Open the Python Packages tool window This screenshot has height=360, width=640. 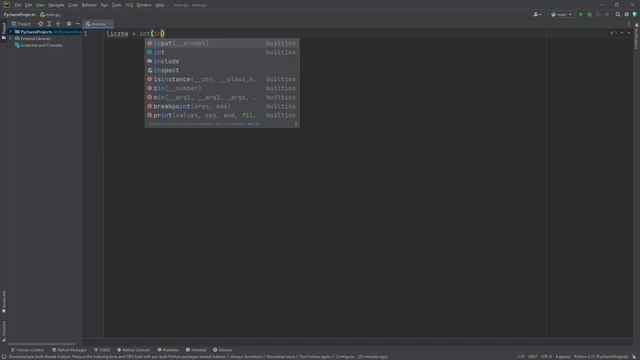(x=69, y=350)
